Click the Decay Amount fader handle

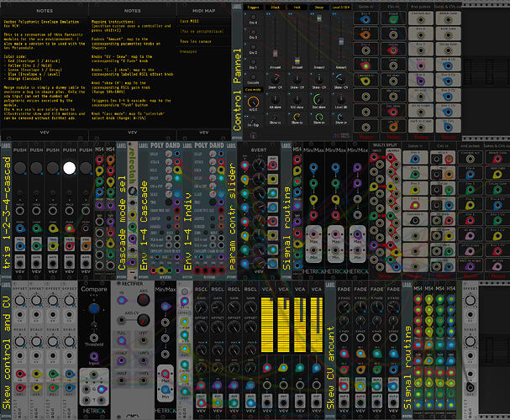(319, 18)
